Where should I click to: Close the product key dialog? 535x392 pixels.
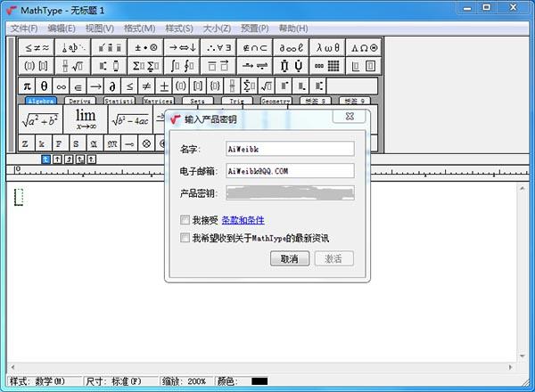(x=350, y=116)
